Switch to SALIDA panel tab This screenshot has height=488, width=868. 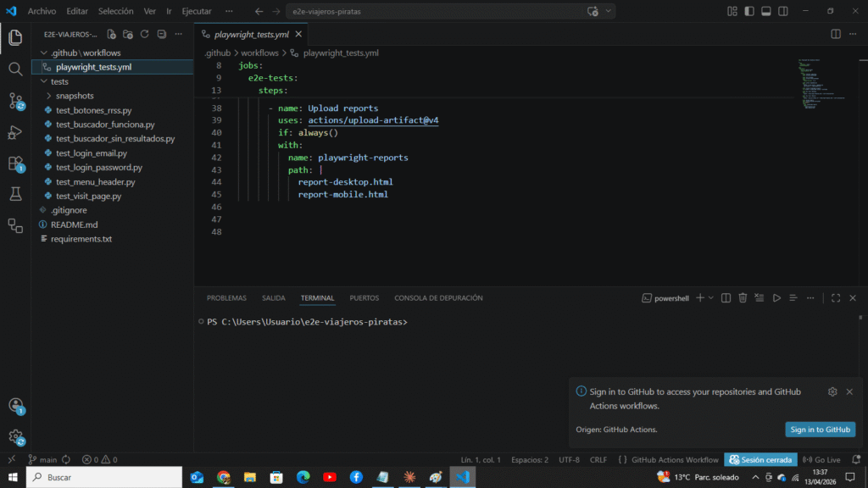(x=274, y=297)
